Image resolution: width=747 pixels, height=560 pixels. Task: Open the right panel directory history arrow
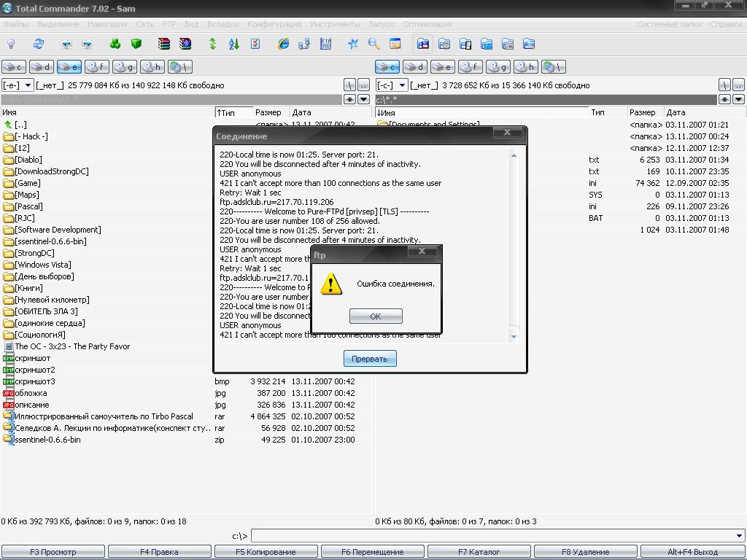tap(738, 99)
